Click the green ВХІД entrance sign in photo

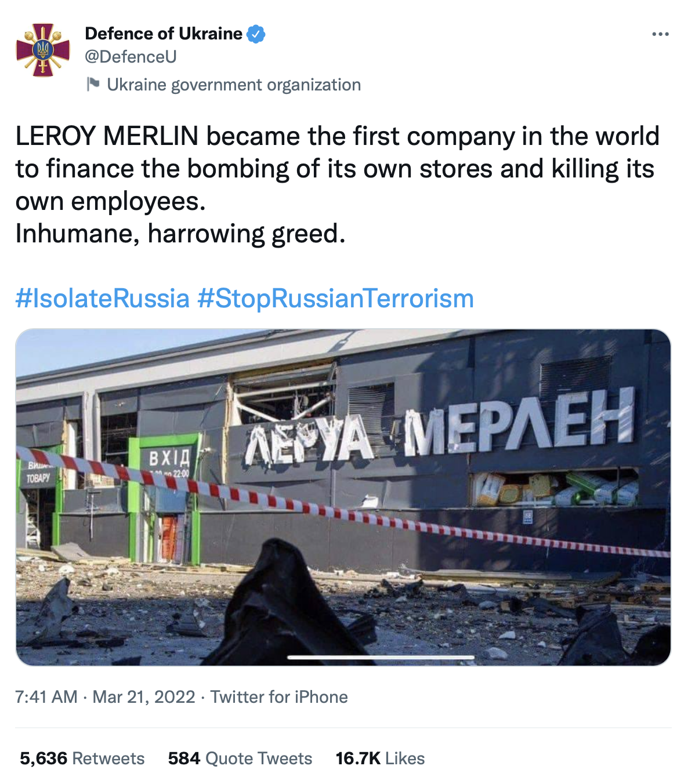coord(168,458)
